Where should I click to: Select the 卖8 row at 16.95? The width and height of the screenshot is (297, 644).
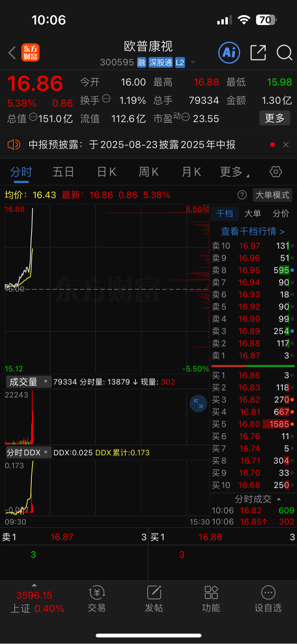253,270
